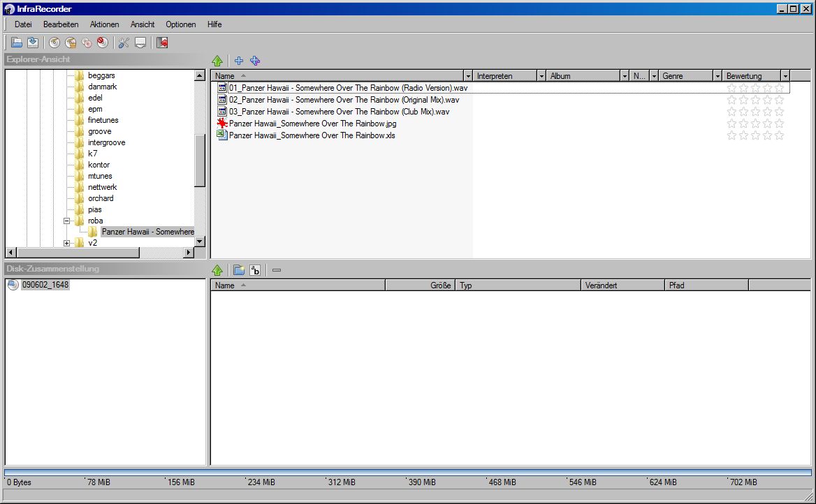The width and height of the screenshot is (816, 504).
Task: Click the beggars folder icon
Action: (80, 75)
